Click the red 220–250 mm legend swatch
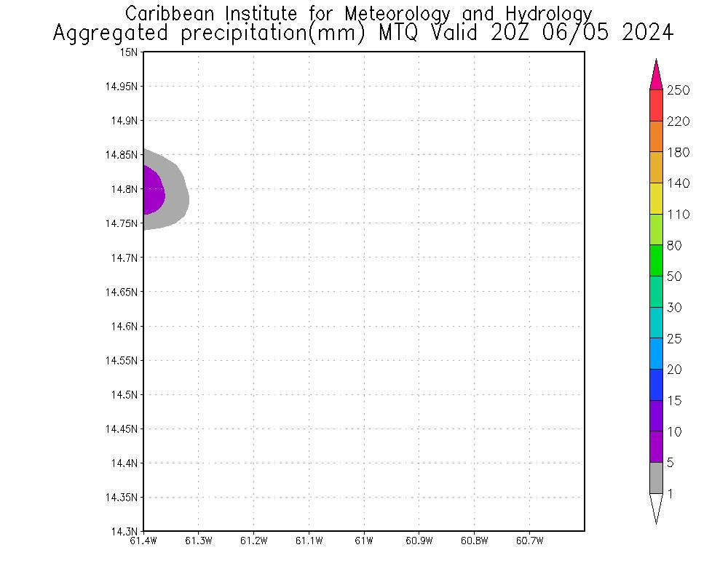728x582 pixels. [x=656, y=105]
